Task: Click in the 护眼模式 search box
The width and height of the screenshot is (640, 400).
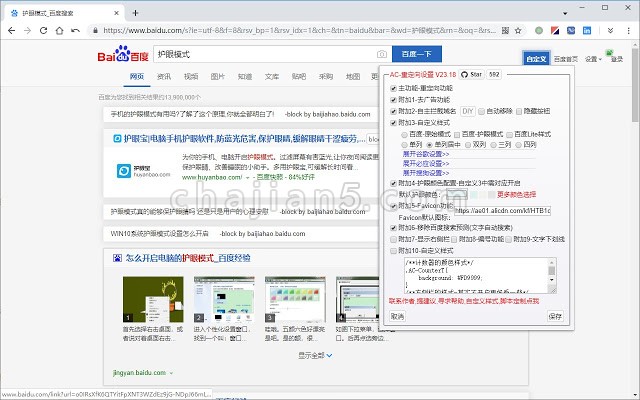Action: [264, 54]
